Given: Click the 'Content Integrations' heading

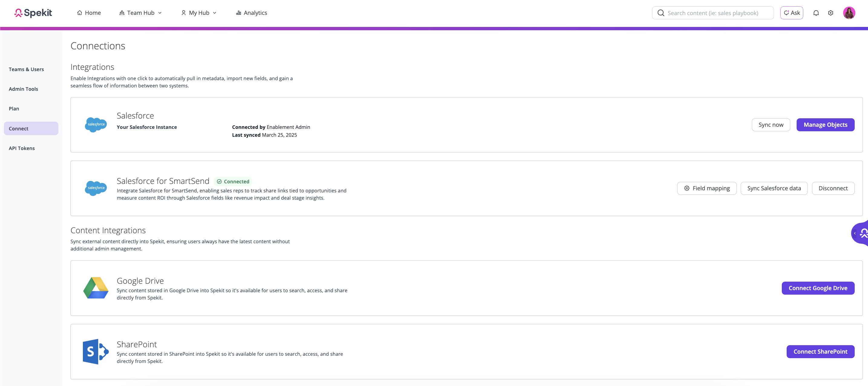Looking at the screenshot, I should 108,230.
